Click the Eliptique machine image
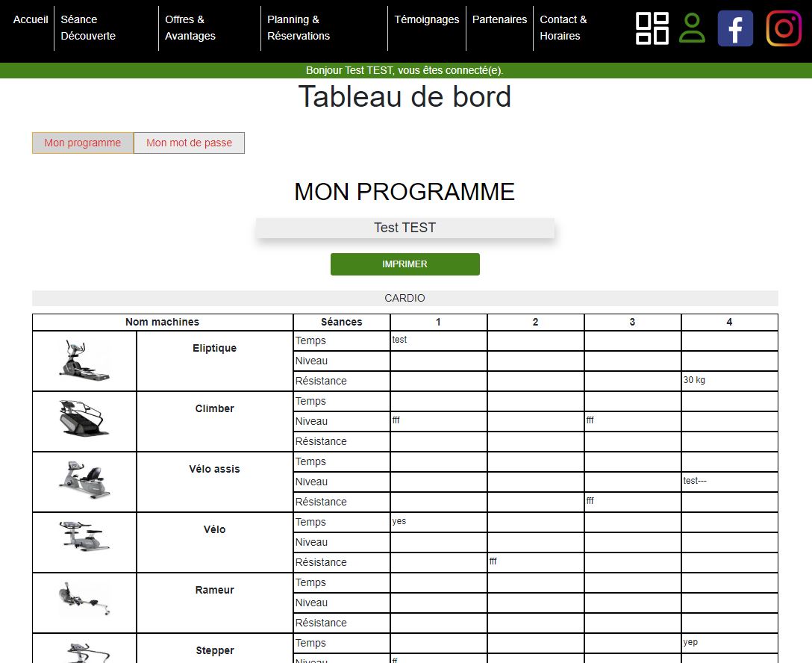Viewport: 812px width, 663px height. point(84,361)
